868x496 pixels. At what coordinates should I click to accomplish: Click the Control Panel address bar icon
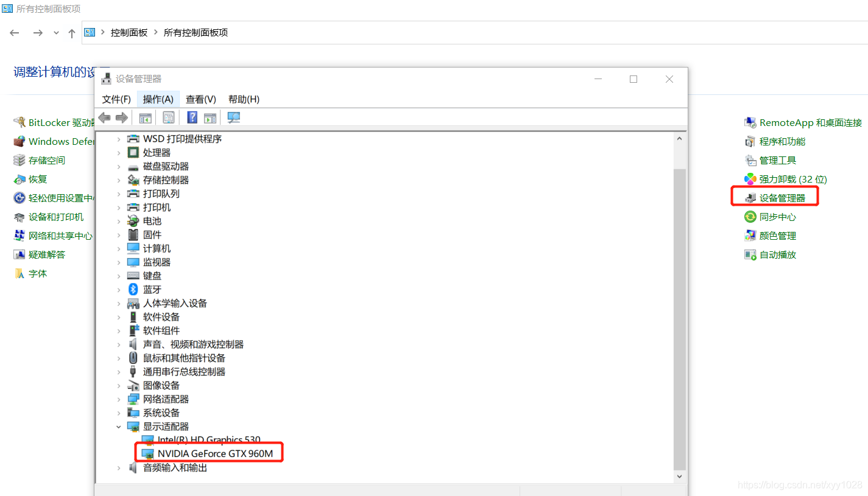pos(90,32)
